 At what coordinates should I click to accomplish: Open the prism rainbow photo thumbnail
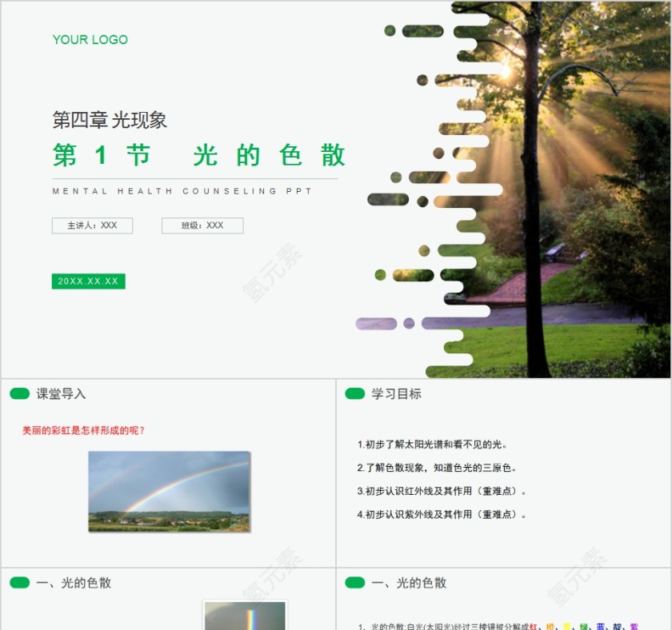coord(245,616)
